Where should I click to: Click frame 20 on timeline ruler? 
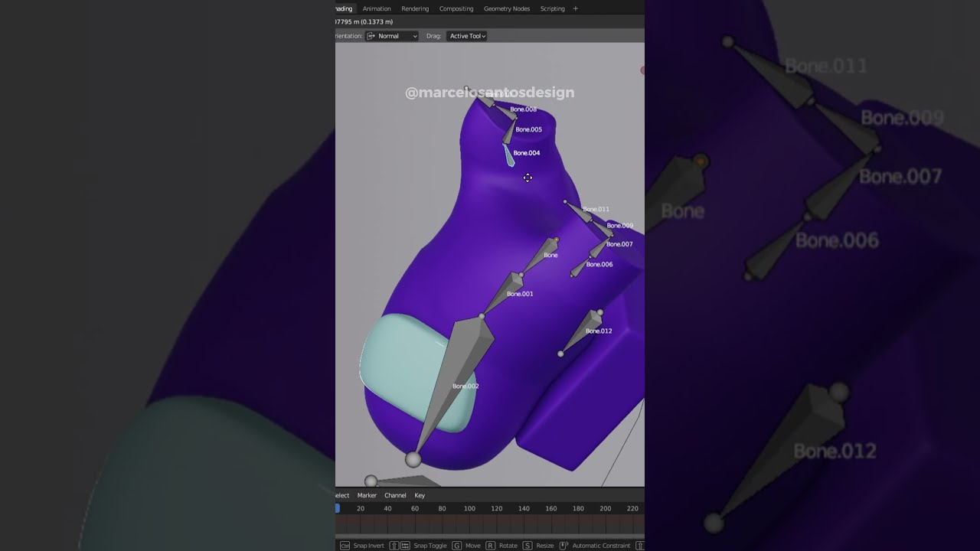pyautogui.click(x=361, y=508)
